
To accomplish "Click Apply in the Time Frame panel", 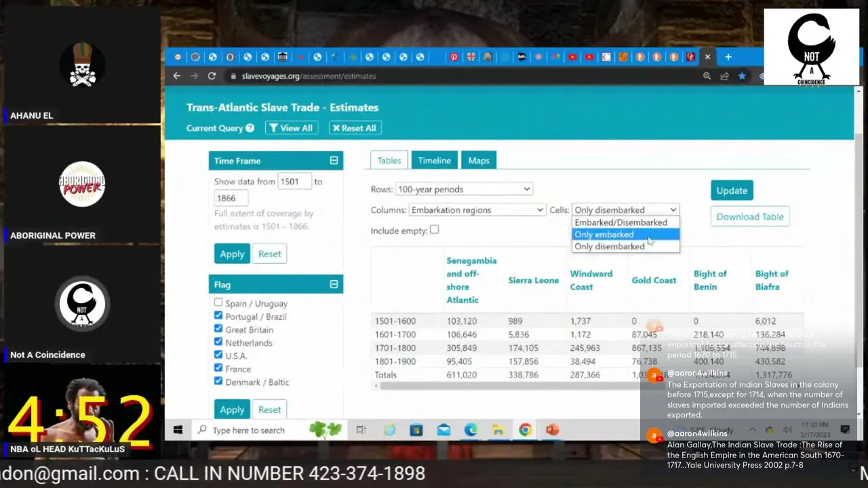I will [232, 253].
